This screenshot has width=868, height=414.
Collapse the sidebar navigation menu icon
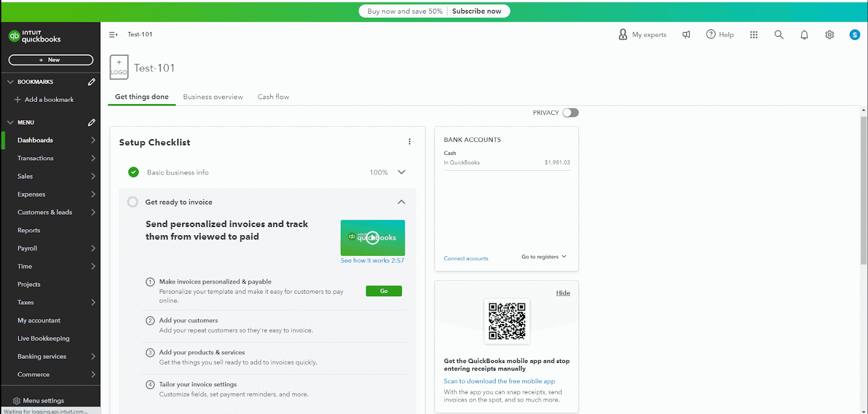[x=113, y=35]
